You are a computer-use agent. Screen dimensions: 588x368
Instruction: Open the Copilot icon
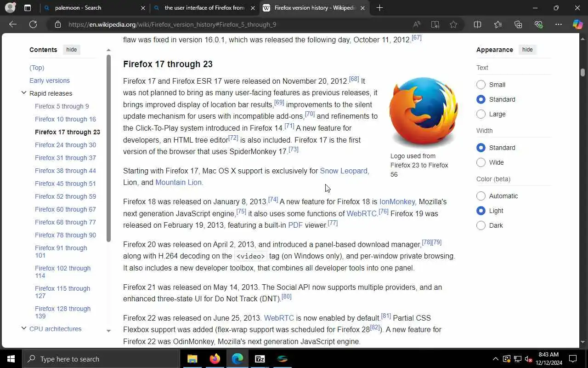577,24
